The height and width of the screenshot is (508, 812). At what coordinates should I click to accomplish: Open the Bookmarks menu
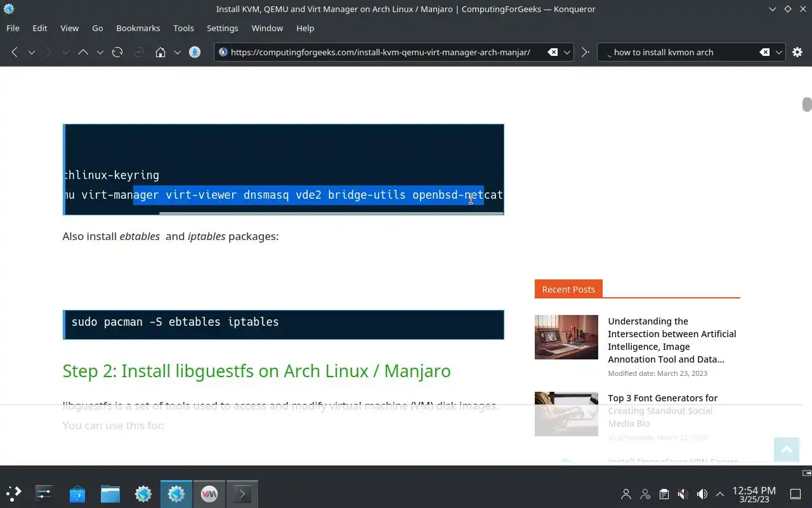(x=138, y=28)
